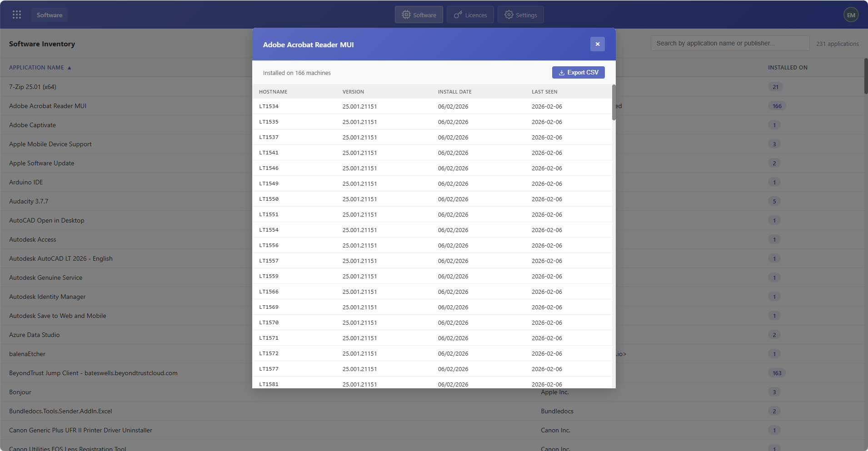Switch to the Settings tab
Viewport: 868px width, 451px height.
pos(520,15)
